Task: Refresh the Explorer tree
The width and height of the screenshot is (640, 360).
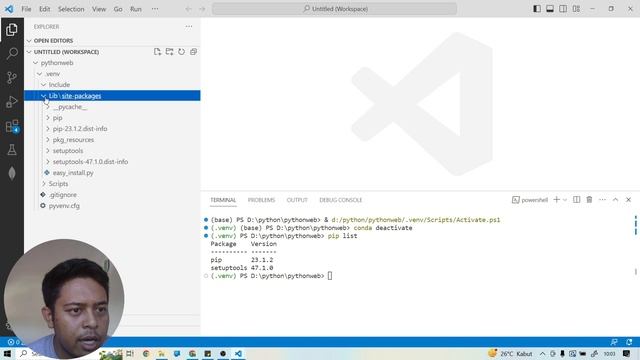Action: point(181,52)
